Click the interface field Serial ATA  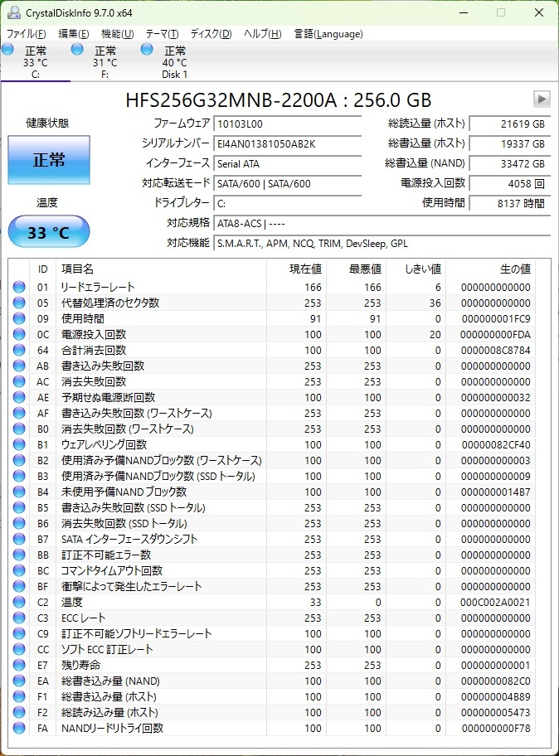click(288, 163)
